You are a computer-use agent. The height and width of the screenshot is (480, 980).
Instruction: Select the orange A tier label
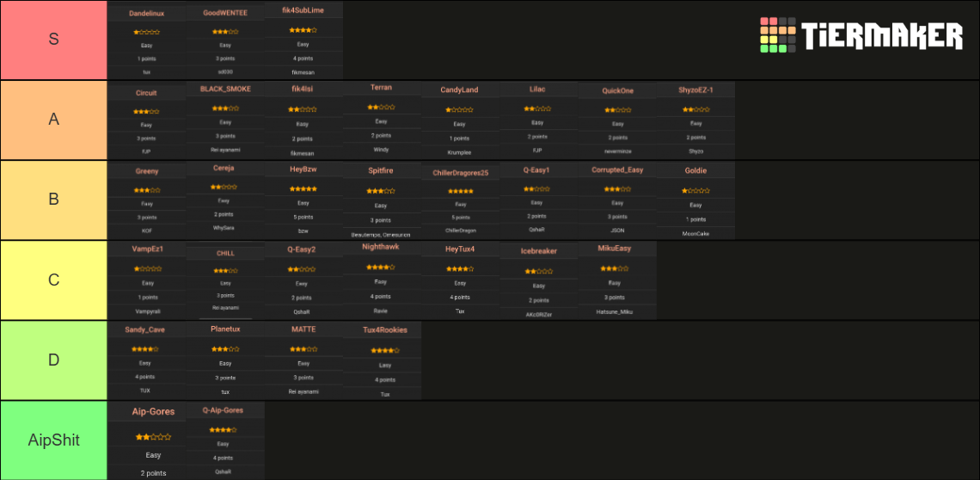[x=54, y=120]
